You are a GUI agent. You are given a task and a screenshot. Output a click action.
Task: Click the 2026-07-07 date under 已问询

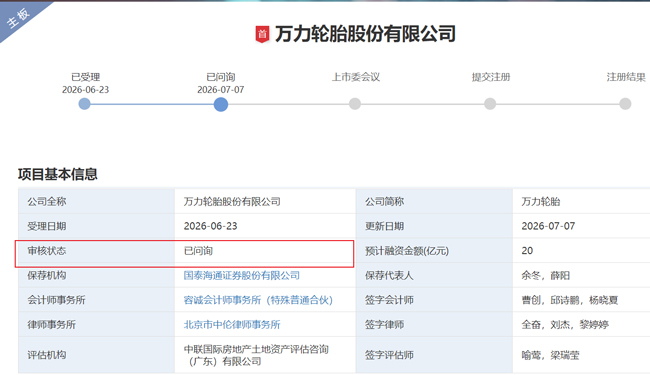coord(221,90)
